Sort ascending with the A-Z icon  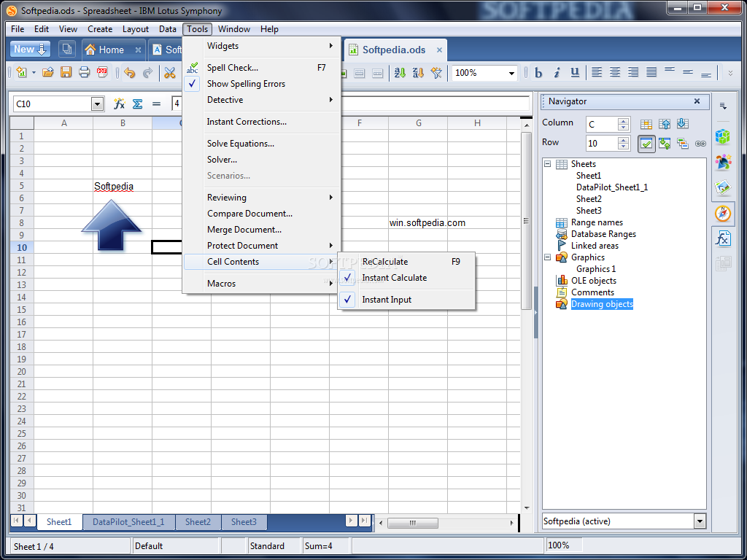pos(400,72)
